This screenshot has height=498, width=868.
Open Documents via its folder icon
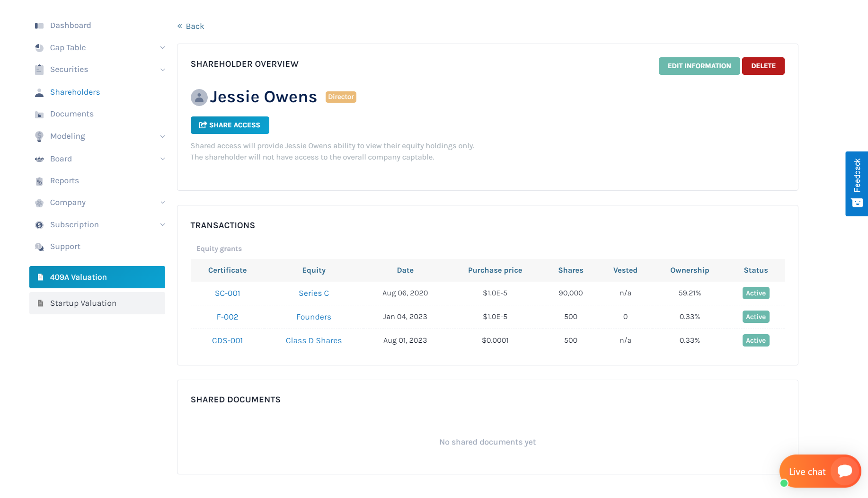tap(39, 114)
